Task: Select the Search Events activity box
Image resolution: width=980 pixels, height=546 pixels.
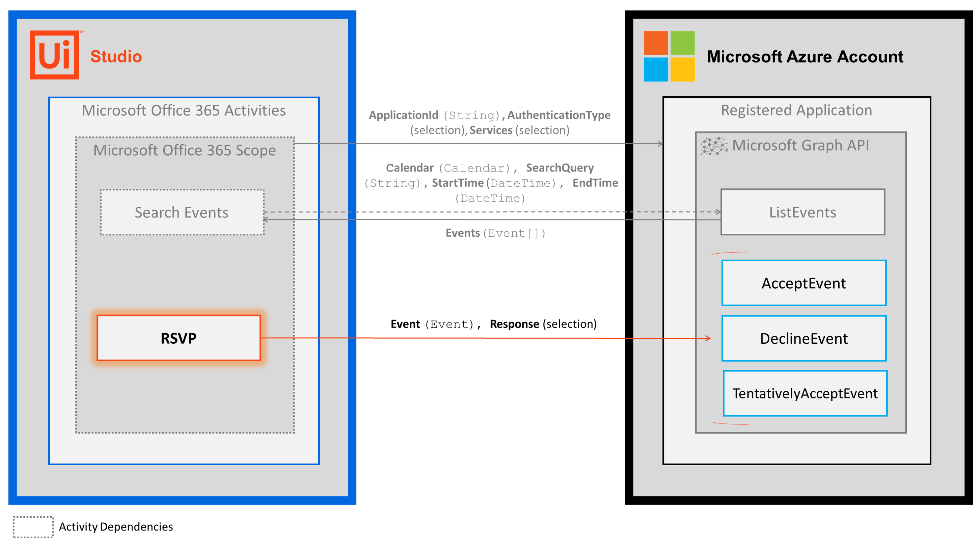Action: (x=182, y=212)
